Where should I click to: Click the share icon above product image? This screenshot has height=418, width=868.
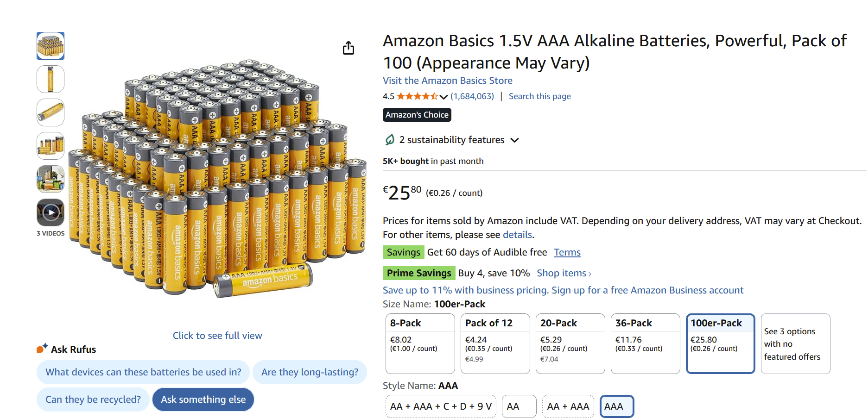(348, 48)
